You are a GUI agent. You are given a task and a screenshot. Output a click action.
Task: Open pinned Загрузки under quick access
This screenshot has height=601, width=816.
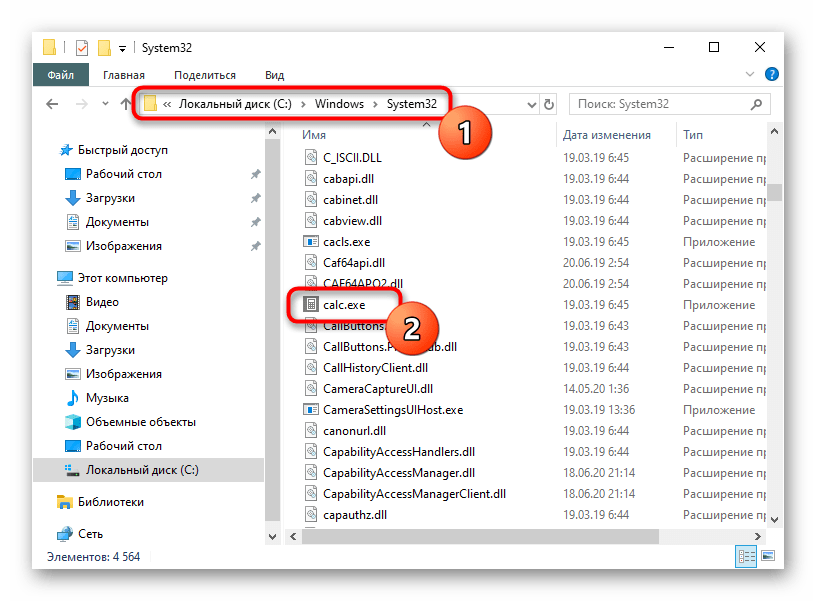click(110, 198)
